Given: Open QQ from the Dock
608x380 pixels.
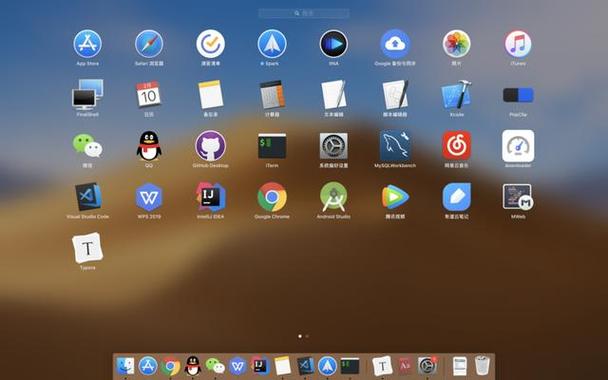Looking at the screenshot, I should (193, 366).
